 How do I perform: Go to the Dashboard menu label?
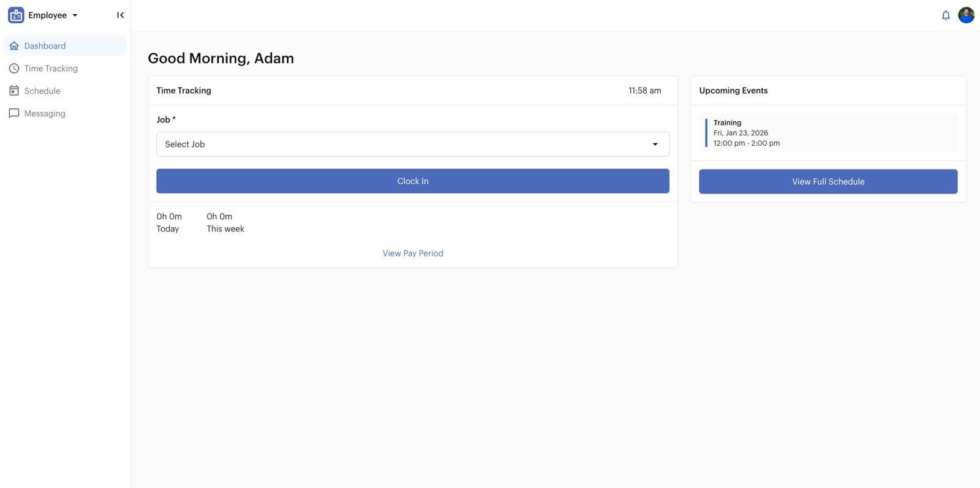click(45, 46)
